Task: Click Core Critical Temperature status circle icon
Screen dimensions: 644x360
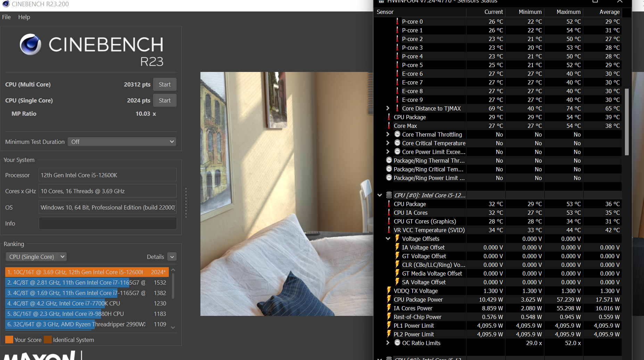Action: 397,143
